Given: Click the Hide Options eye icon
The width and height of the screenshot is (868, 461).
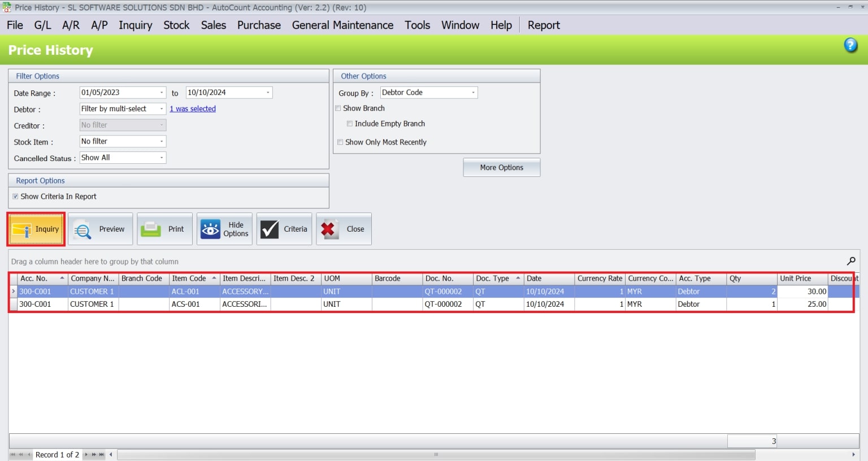Looking at the screenshot, I should pos(210,229).
